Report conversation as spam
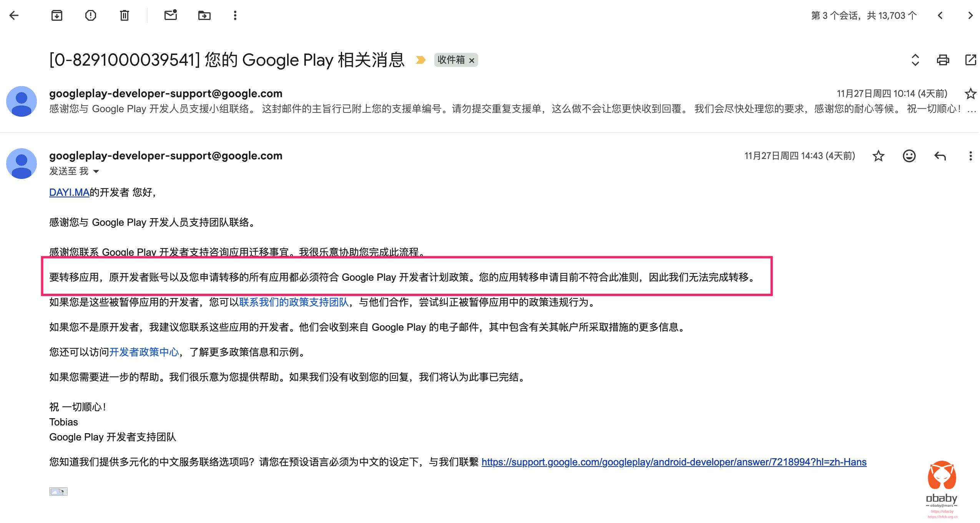This screenshot has height=523, width=980. 90,15
